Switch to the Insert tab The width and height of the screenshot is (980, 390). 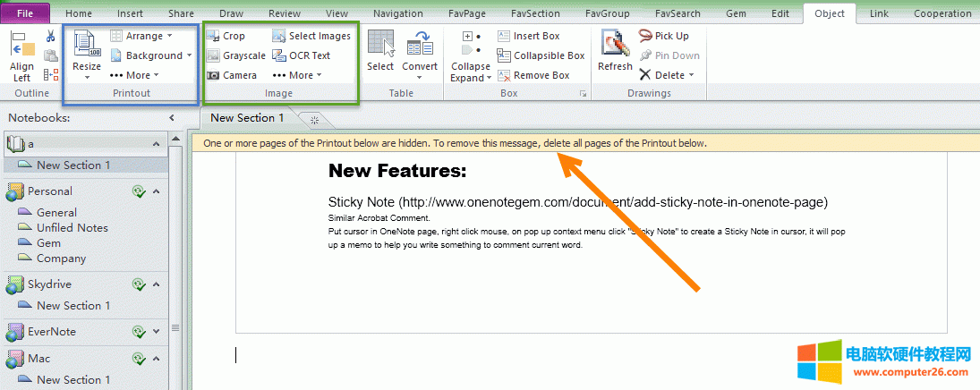[x=130, y=13]
